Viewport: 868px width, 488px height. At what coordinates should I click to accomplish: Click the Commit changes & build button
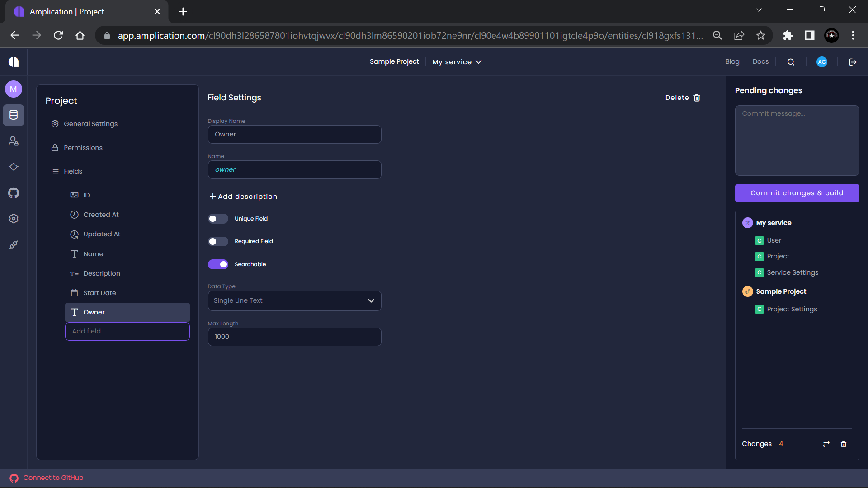[x=797, y=193]
